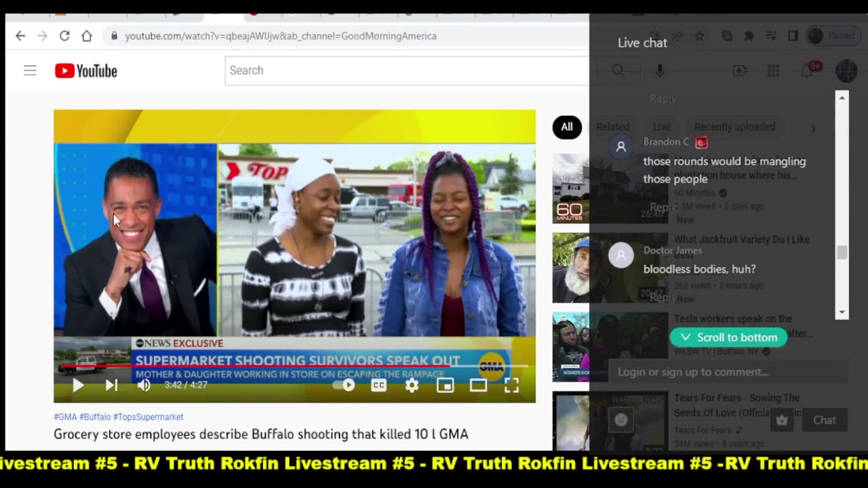Open the browser extensions puzzle icon
This screenshot has height=488, width=868.
click(749, 36)
